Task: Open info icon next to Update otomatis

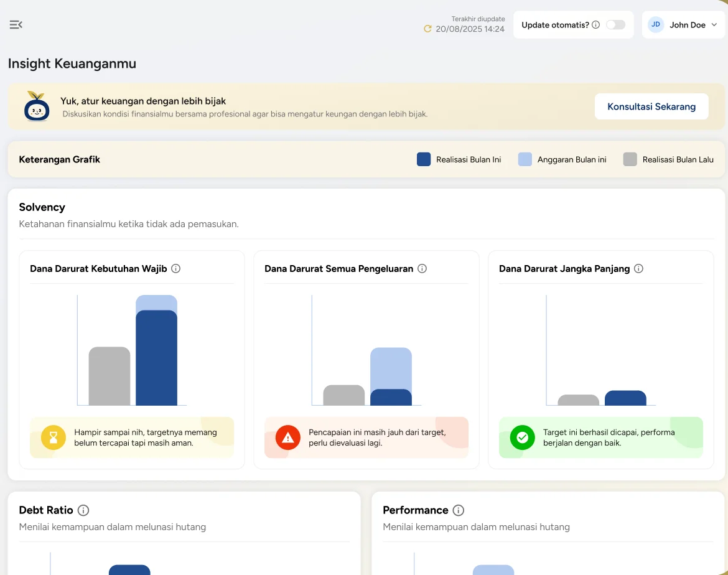Action: (595, 25)
